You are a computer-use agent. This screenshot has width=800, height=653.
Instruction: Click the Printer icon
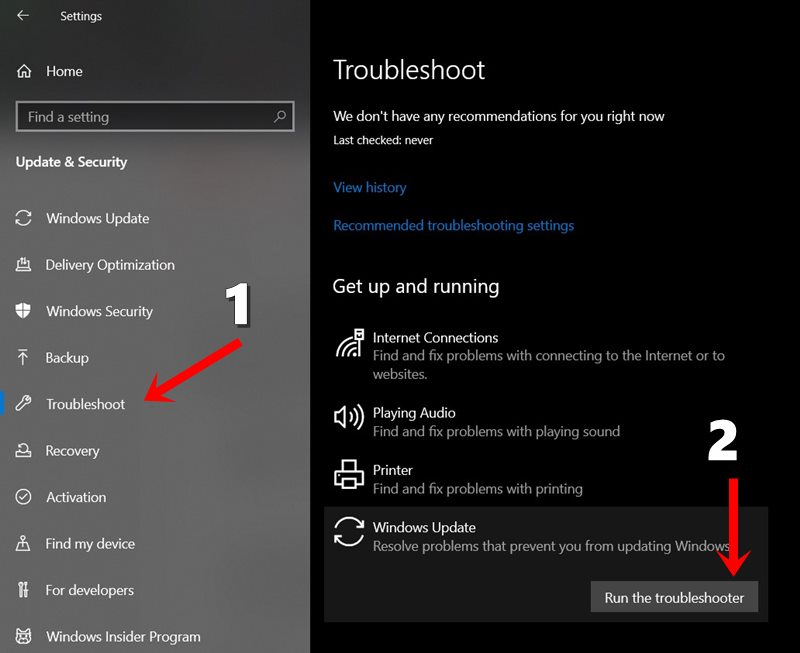349,474
